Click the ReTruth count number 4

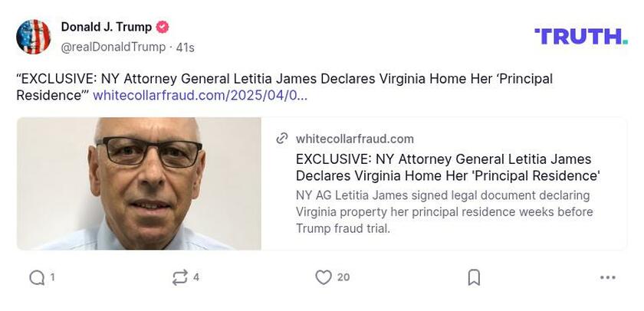point(196,277)
